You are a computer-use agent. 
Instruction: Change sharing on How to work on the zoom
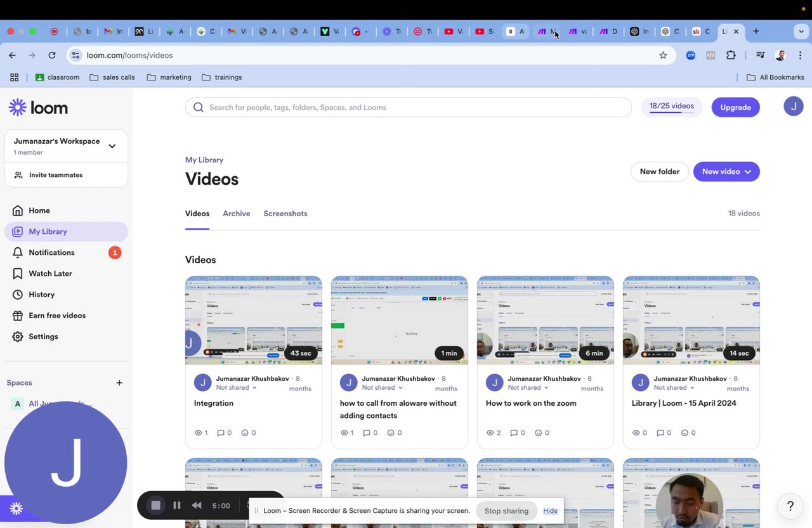(528, 388)
